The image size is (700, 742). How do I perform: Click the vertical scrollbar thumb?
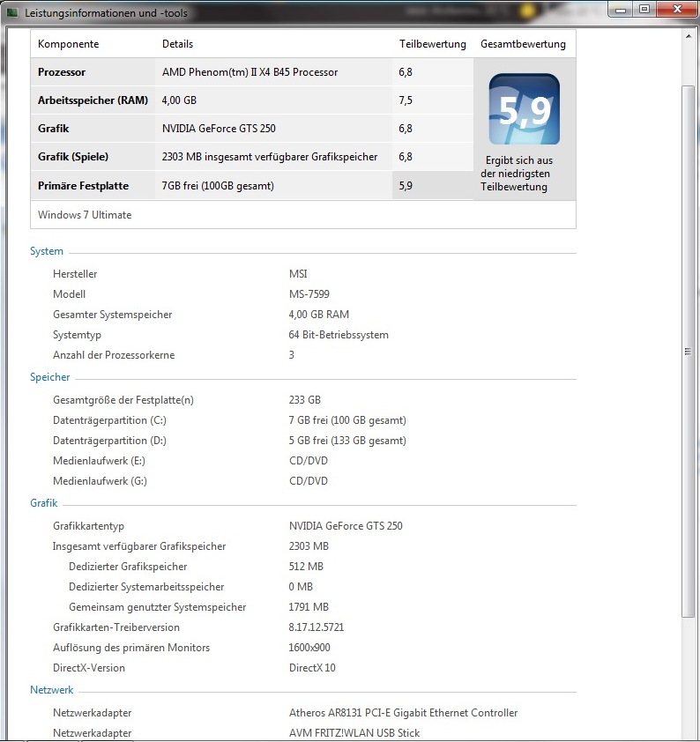point(689,351)
